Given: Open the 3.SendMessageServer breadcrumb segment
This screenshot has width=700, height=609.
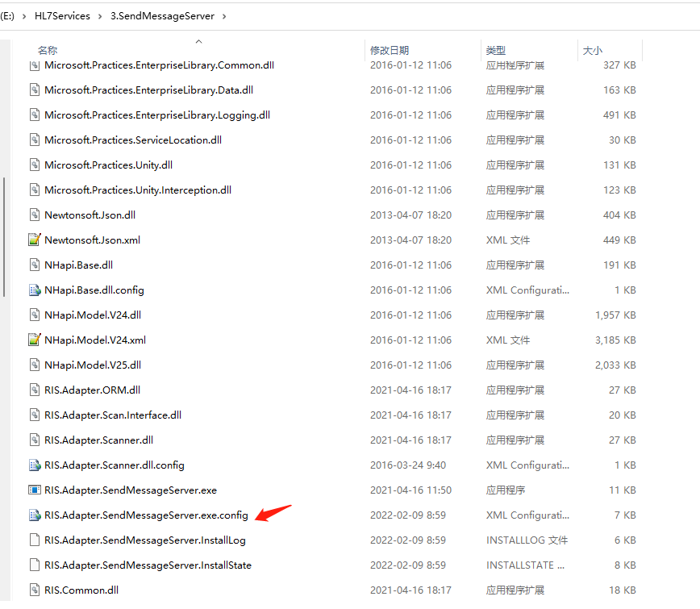Looking at the screenshot, I should pyautogui.click(x=163, y=16).
